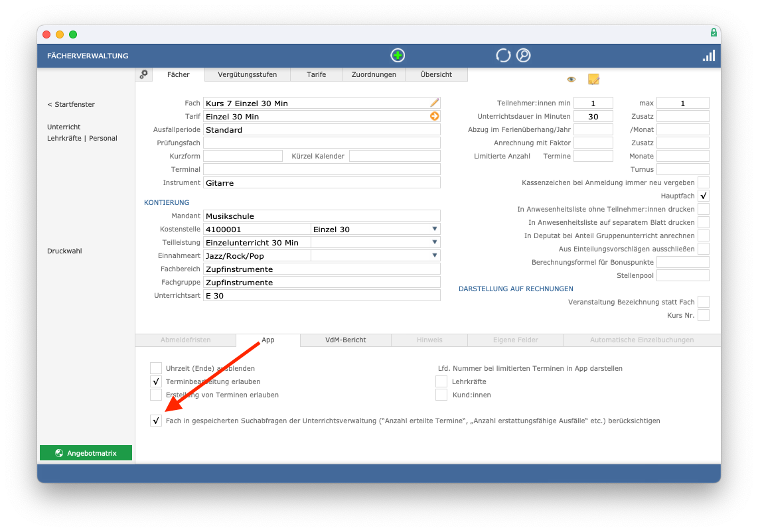Click the circular refresh icon in header
The width and height of the screenshot is (758, 532).
(x=502, y=56)
